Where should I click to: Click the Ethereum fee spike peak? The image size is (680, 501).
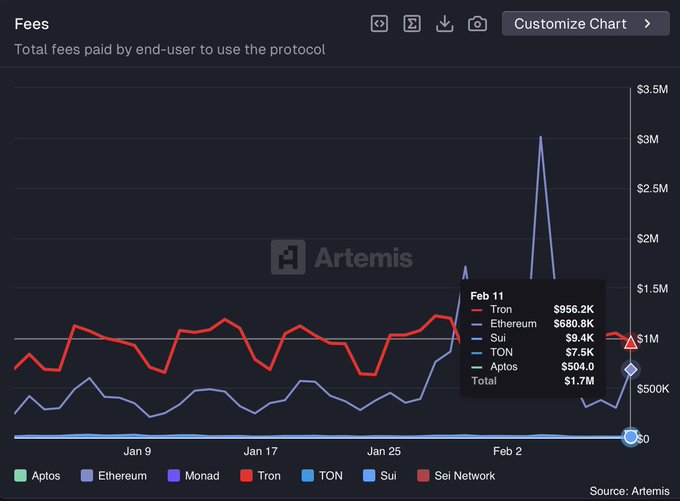541,137
